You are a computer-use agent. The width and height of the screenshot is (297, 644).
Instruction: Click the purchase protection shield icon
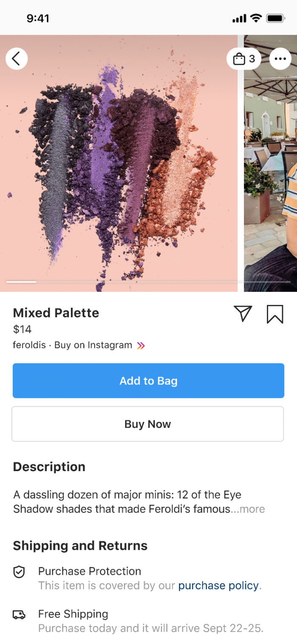[x=19, y=572]
